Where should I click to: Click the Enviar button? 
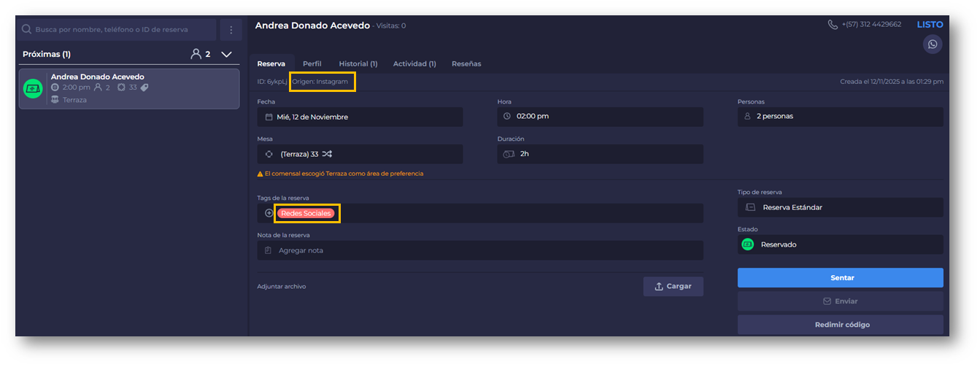[x=840, y=301]
